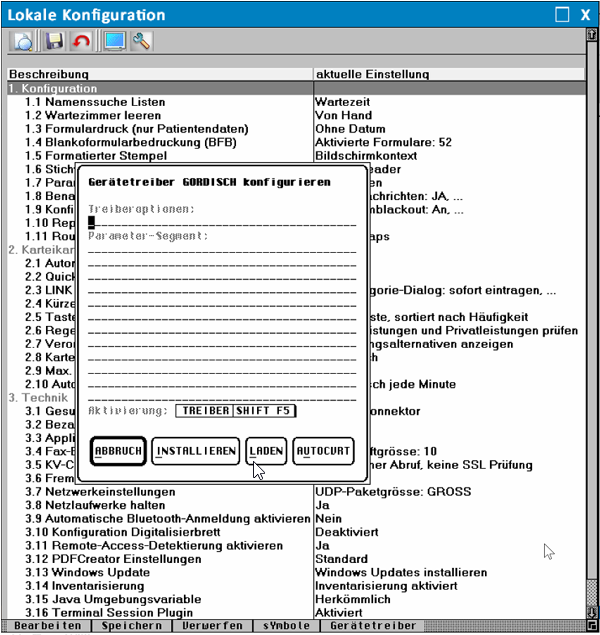The width and height of the screenshot is (600, 635).
Task: Click the value 'Herkömmlich'
Action: pyautogui.click(x=353, y=599)
